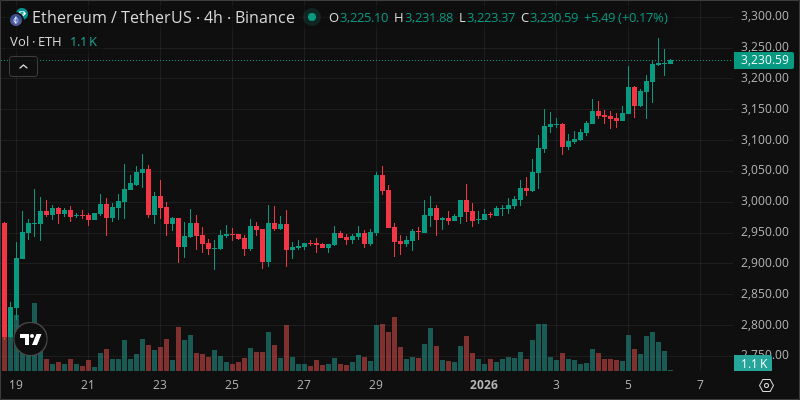Click the Ethereum coin icon beside symbol title
800x400 pixels.
(x=19, y=18)
